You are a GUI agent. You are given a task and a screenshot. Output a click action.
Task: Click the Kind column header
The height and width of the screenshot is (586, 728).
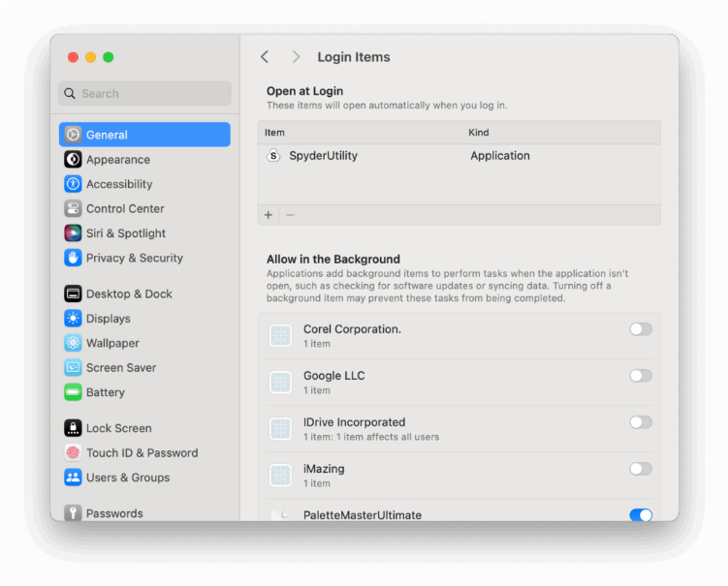pyautogui.click(x=478, y=133)
